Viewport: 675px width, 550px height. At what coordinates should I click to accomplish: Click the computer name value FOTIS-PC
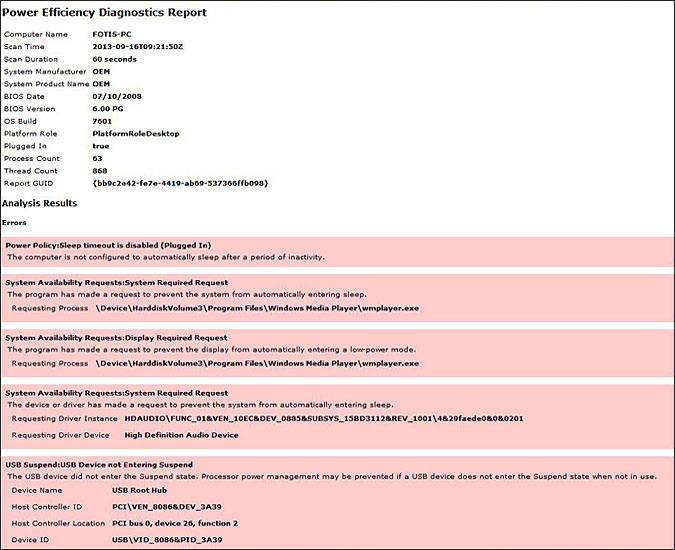point(111,34)
